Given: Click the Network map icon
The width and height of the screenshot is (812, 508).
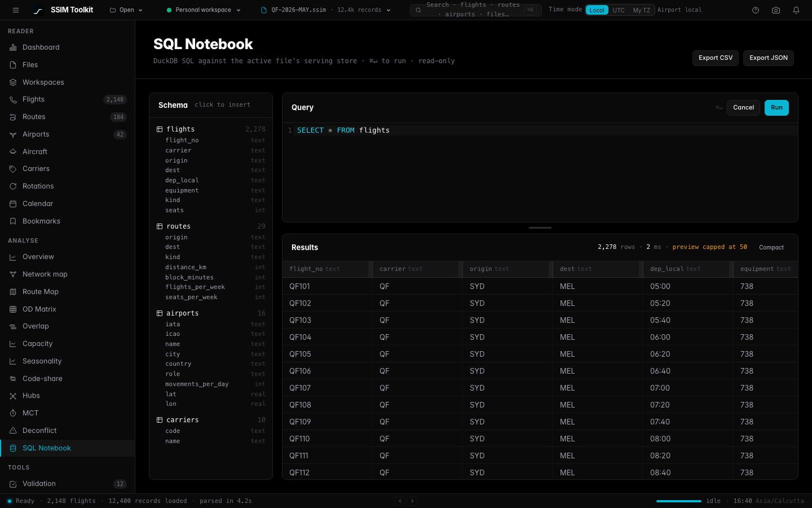Looking at the screenshot, I should pyautogui.click(x=13, y=274).
